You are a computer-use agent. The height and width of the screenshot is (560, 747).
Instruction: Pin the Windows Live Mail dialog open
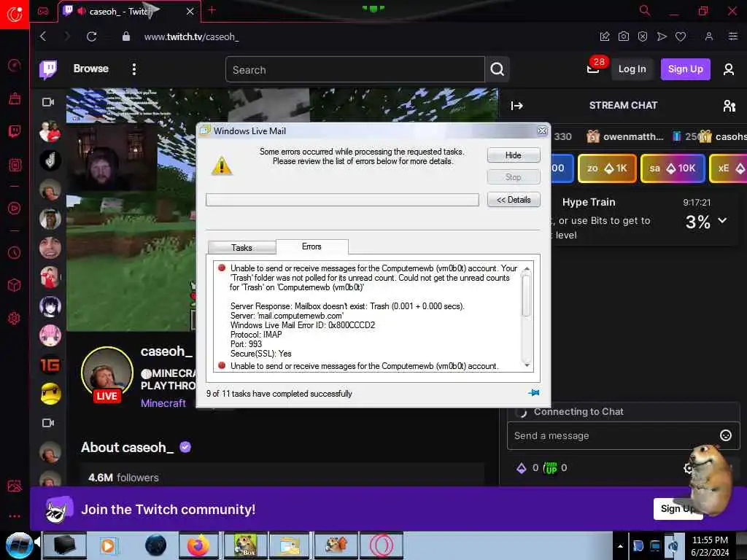click(x=534, y=393)
